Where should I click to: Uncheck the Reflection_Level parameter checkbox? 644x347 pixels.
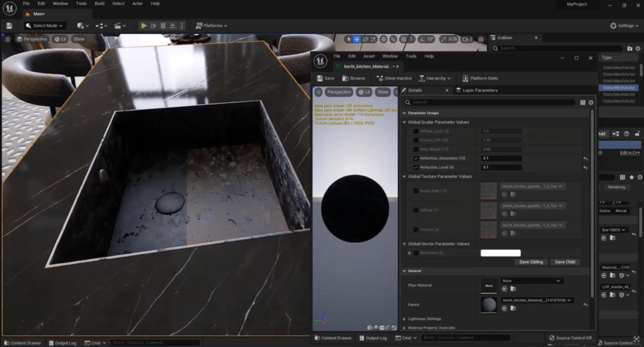pos(416,167)
